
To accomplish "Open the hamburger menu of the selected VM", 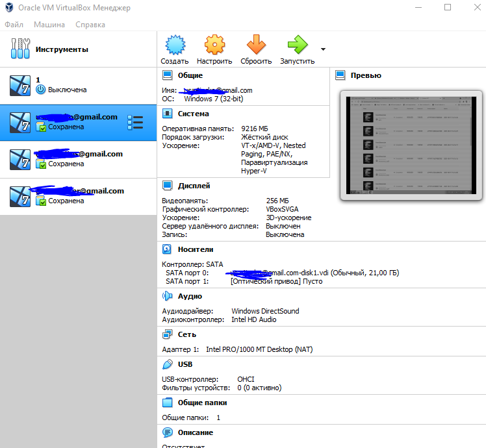I will click(135, 123).
